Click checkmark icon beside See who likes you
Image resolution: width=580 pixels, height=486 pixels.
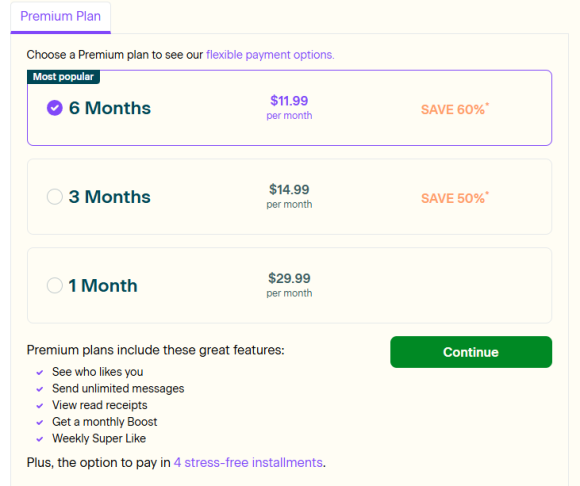click(40, 372)
